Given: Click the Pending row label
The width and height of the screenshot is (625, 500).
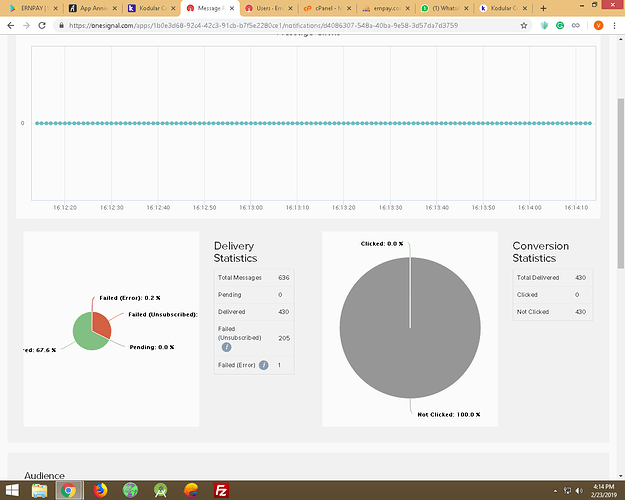Looking at the screenshot, I should coord(229,295).
